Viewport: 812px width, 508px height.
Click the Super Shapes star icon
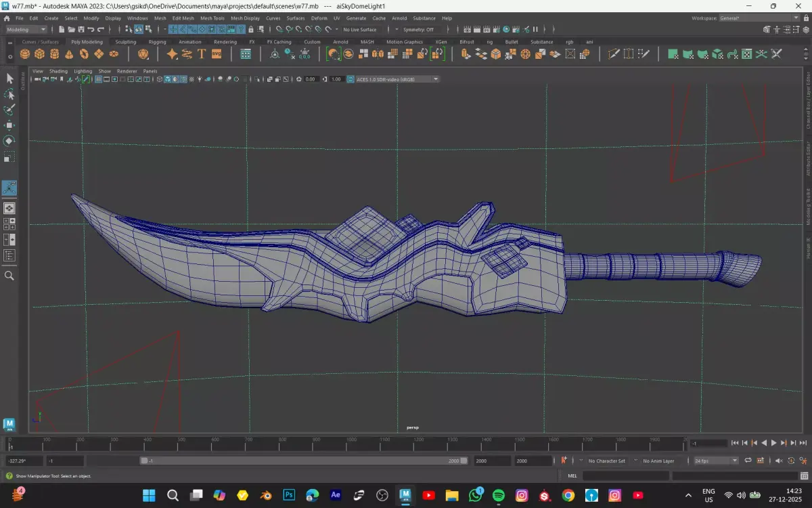click(x=173, y=54)
